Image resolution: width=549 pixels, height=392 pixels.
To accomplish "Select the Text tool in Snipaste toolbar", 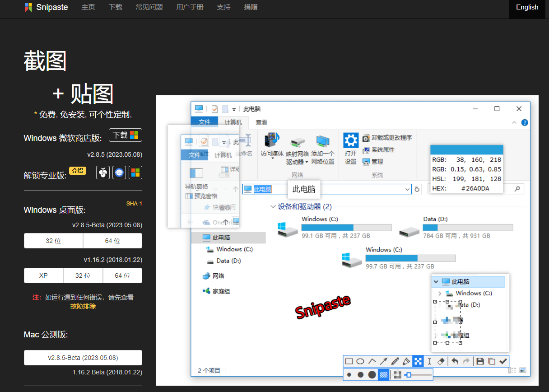I will coord(429,361).
